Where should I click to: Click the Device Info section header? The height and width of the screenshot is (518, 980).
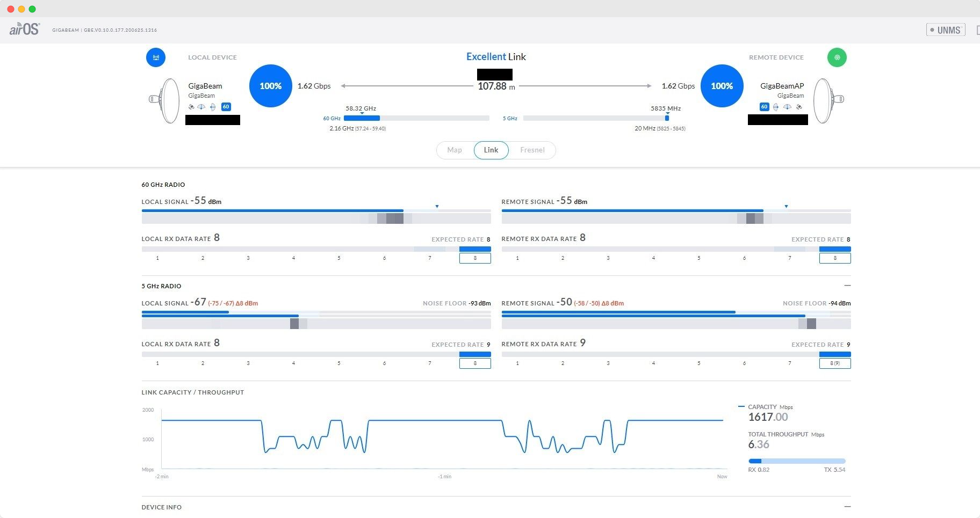pos(162,507)
